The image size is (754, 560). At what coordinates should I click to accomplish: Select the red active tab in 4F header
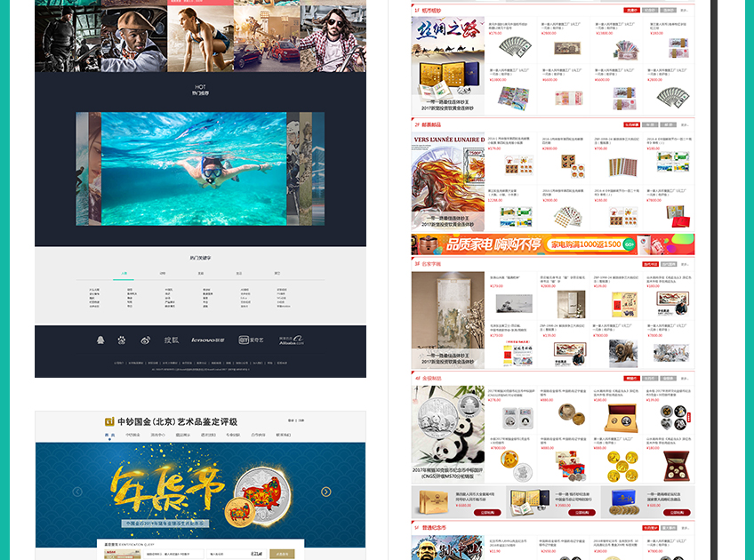click(x=631, y=379)
